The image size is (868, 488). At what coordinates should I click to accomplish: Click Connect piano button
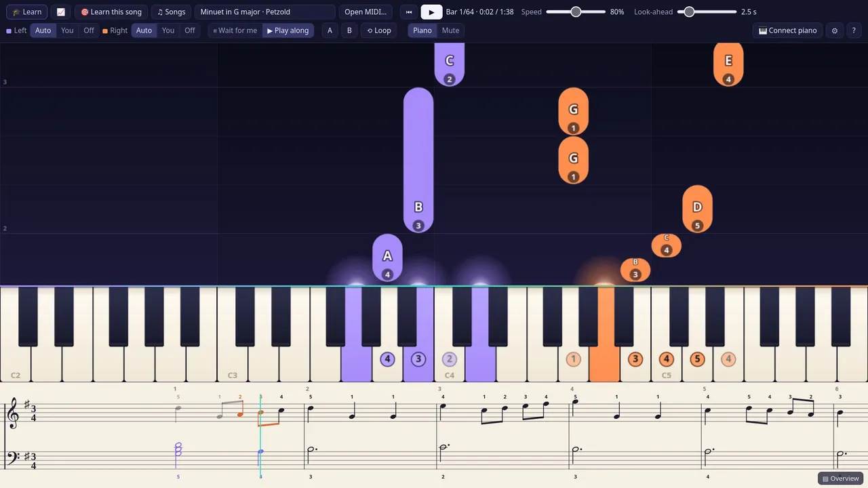coord(787,30)
